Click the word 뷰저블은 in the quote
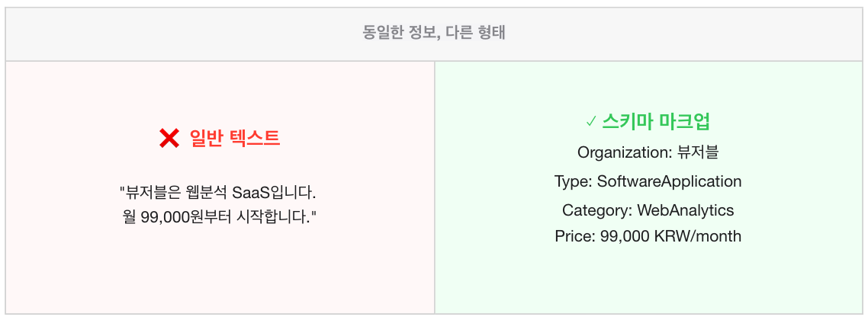This screenshot has height=320, width=868. click(150, 190)
